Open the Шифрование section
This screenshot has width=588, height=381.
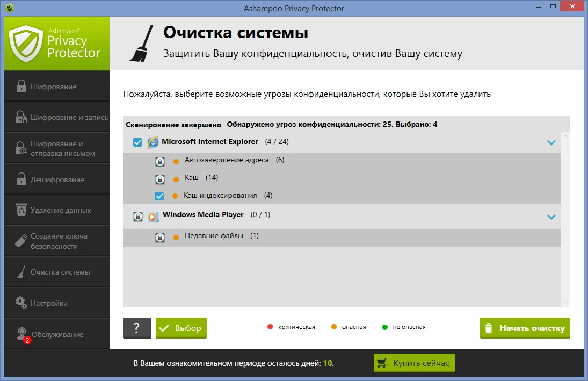tap(57, 86)
